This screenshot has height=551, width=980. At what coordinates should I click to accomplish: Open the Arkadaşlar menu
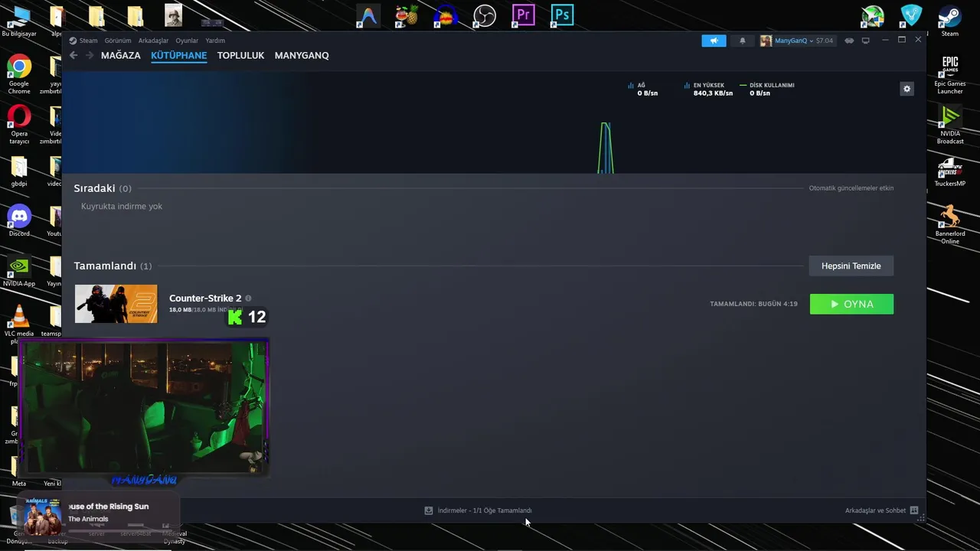pos(153,41)
